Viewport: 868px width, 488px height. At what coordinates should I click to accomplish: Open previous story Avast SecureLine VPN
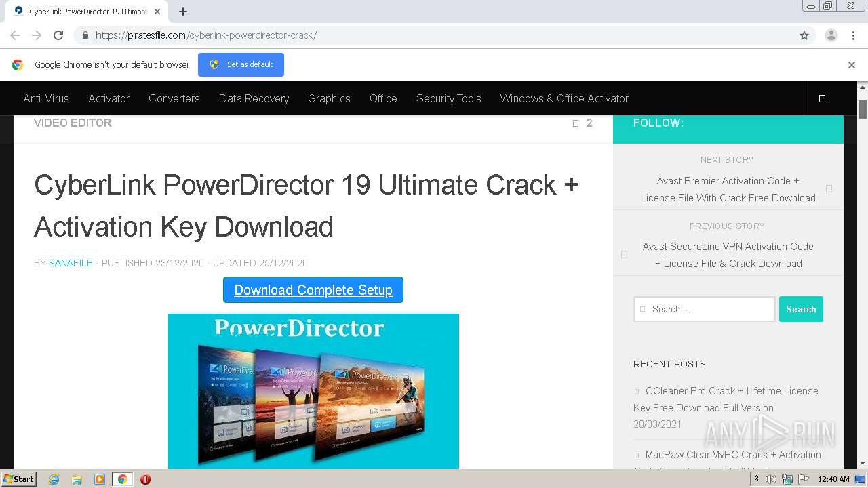(728, 255)
